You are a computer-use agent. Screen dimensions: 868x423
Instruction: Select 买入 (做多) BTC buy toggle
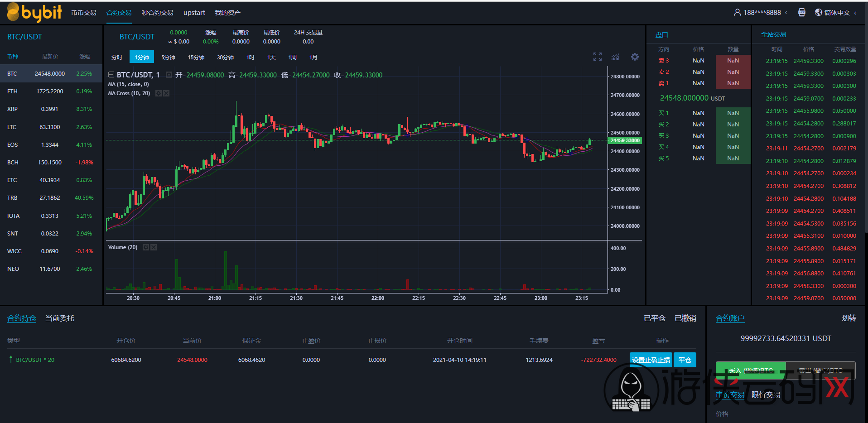click(751, 370)
